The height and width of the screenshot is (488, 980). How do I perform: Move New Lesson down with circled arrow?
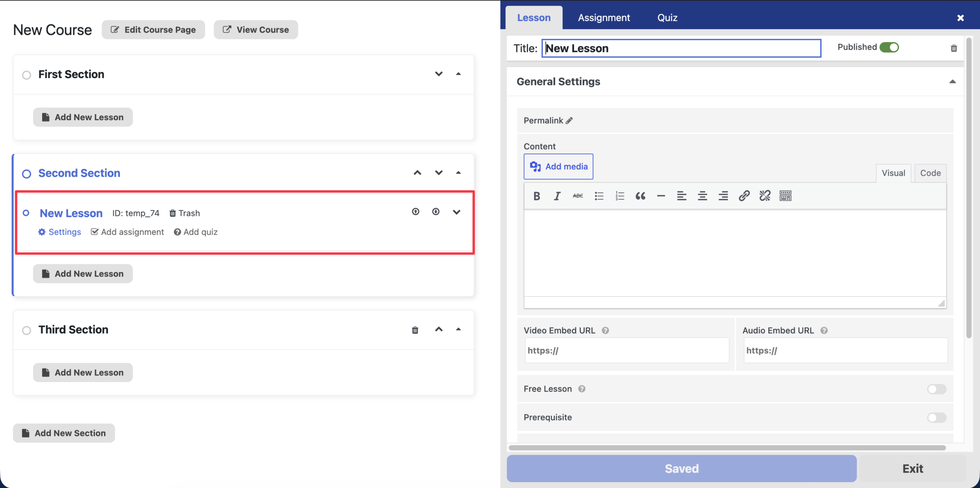(436, 212)
